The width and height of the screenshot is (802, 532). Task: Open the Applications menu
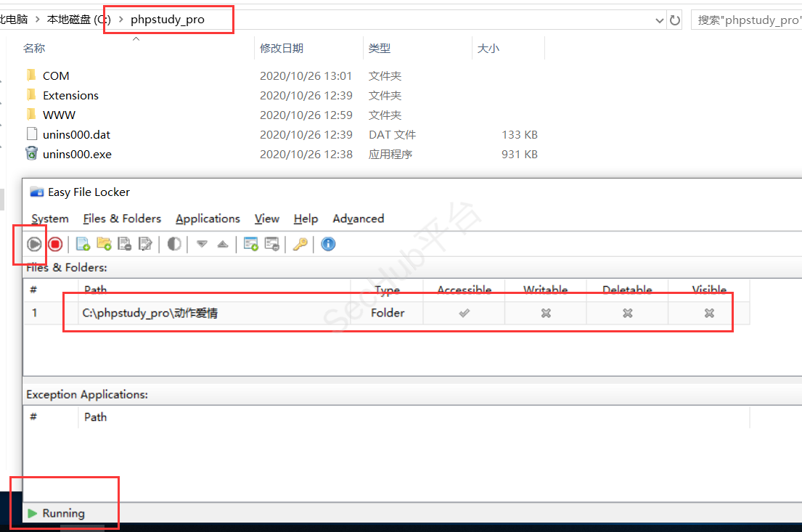[208, 218]
